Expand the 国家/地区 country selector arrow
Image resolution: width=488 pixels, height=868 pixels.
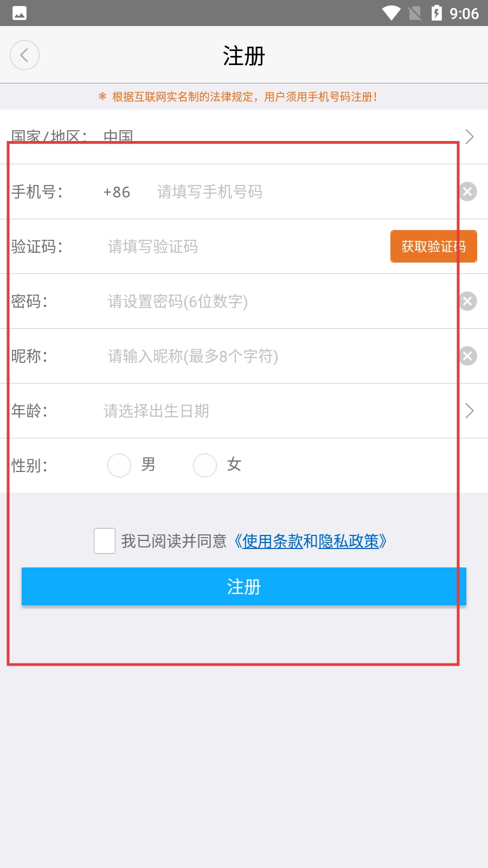pos(470,137)
